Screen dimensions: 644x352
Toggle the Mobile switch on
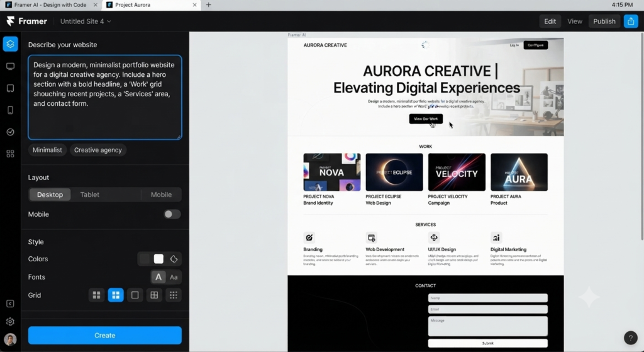point(172,214)
